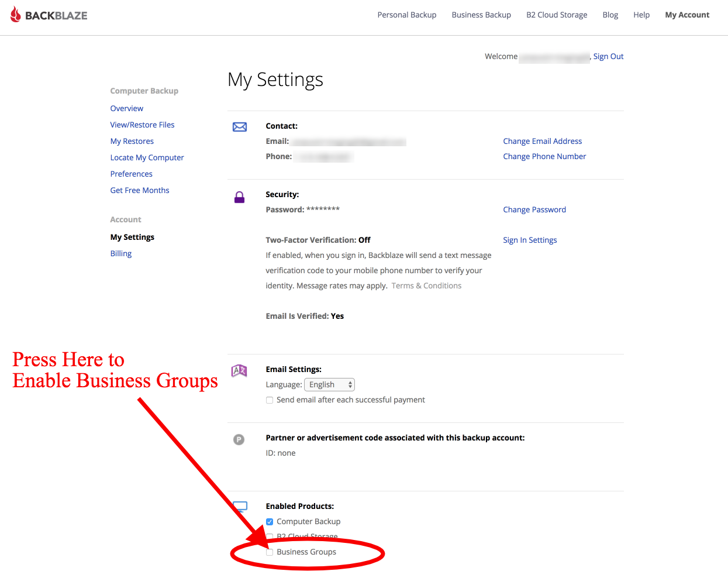Click the 'My Settings' page heading
Viewport: 728px width, 585px height.
click(275, 80)
